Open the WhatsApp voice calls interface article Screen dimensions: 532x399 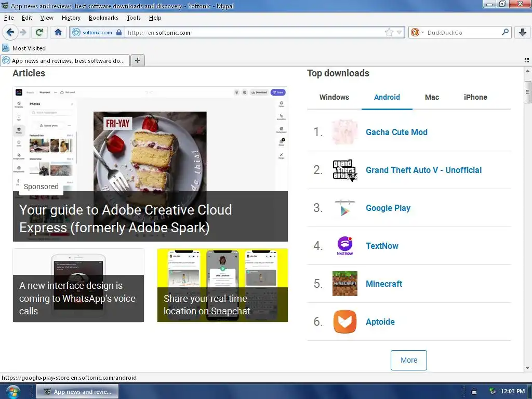pos(78,285)
